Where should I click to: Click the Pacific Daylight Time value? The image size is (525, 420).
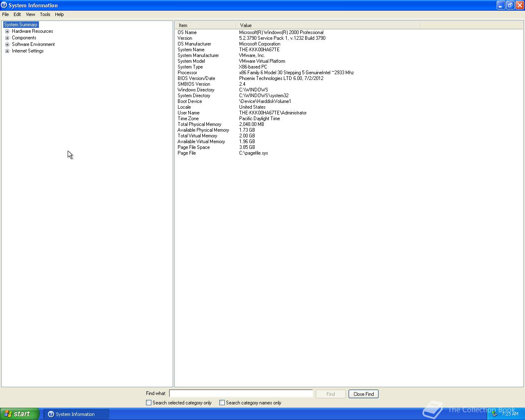tap(260, 119)
